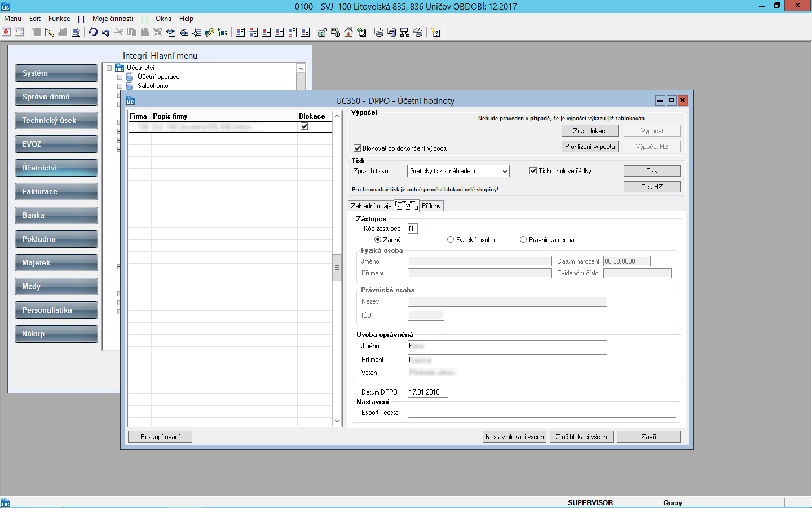Screen dimensions: 812x508
Task: Expand the Saldokonto tree node
Action: tap(120, 86)
